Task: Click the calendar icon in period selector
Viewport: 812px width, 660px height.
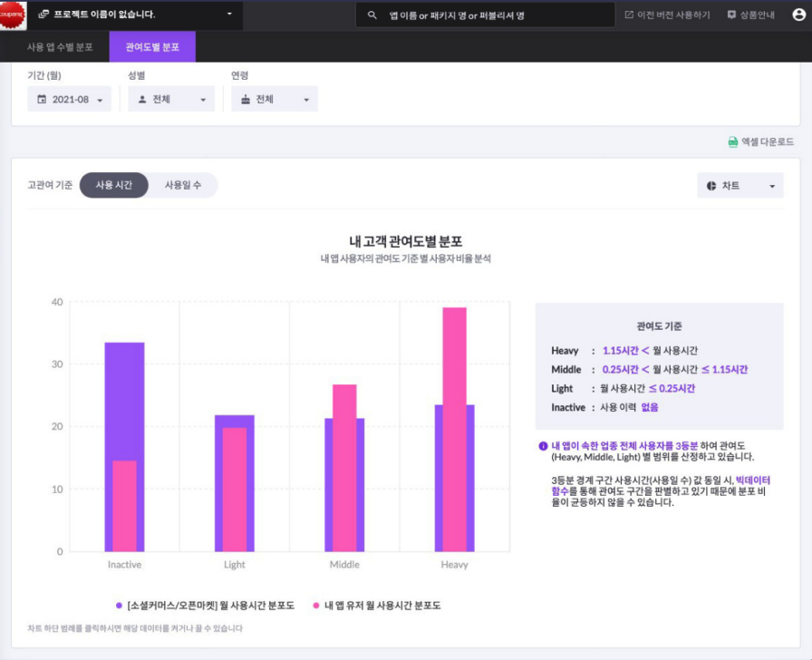Action: click(42, 100)
